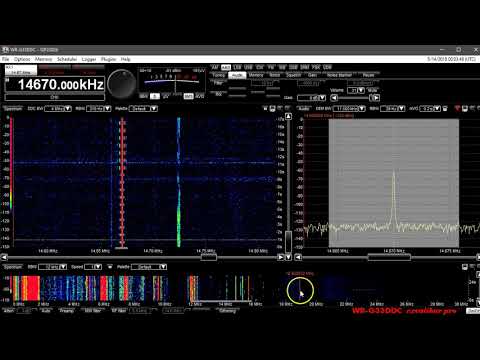The image size is (480, 360).
Task: Click the round tuning knob
Action: click(x=122, y=84)
